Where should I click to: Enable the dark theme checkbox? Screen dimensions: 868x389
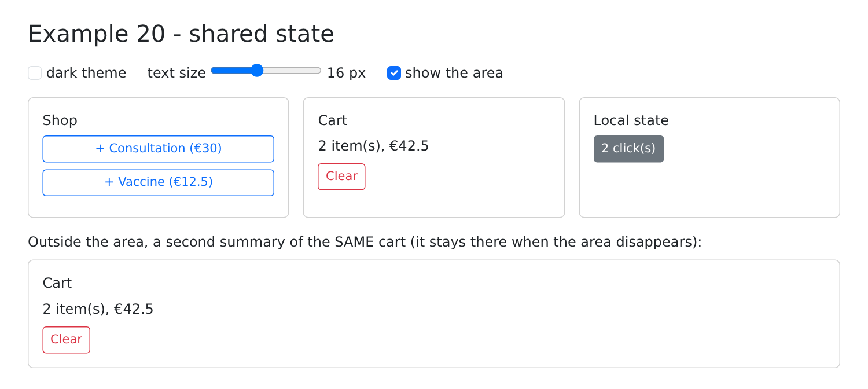pos(35,73)
